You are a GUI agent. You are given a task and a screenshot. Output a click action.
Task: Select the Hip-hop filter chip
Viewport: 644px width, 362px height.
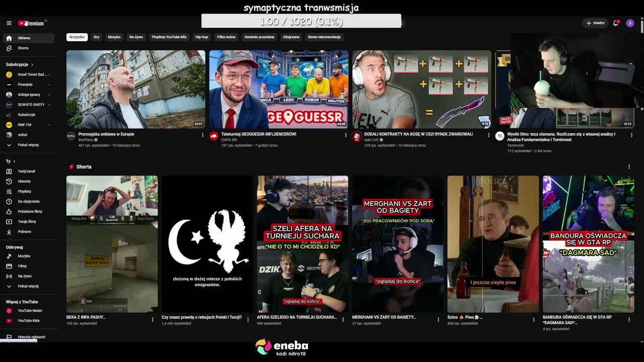pyautogui.click(x=202, y=37)
